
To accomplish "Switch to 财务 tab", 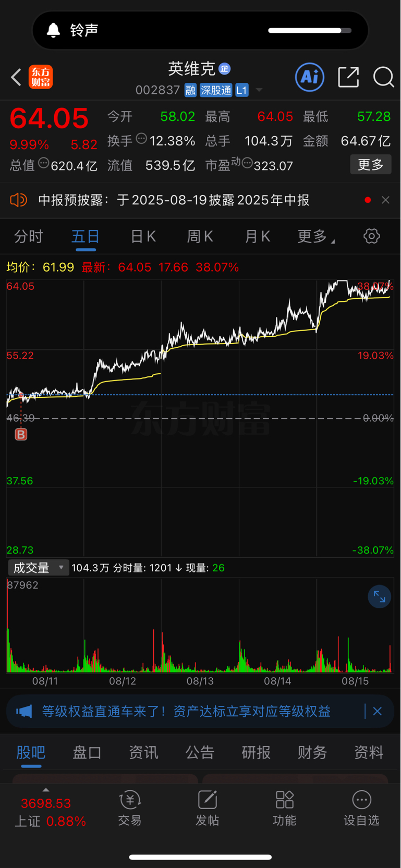I will [312, 752].
